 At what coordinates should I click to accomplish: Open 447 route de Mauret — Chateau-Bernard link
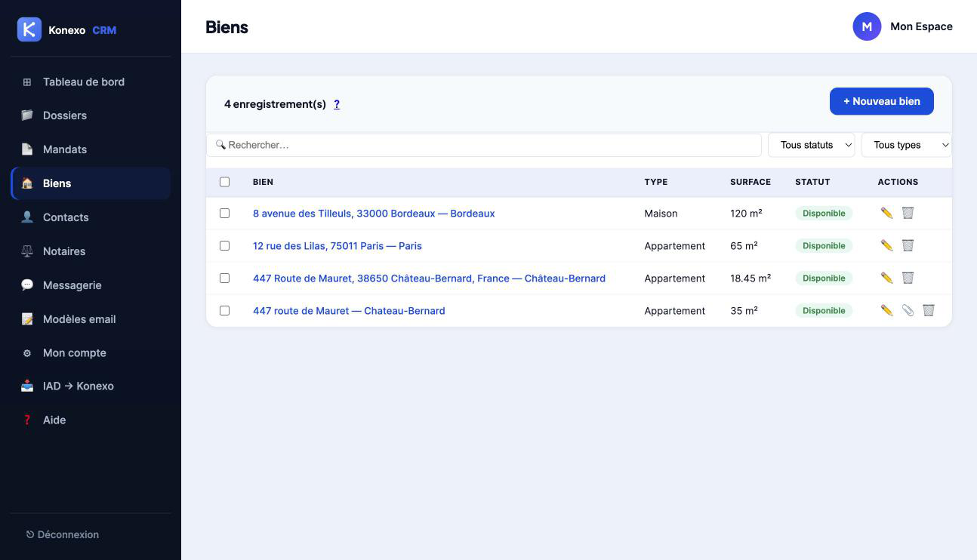pos(349,311)
